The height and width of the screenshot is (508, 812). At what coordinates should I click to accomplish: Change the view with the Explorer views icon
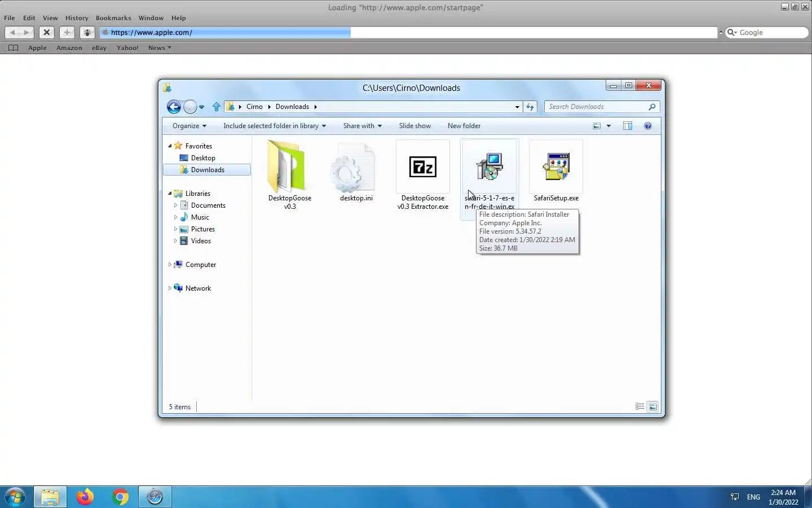click(597, 126)
